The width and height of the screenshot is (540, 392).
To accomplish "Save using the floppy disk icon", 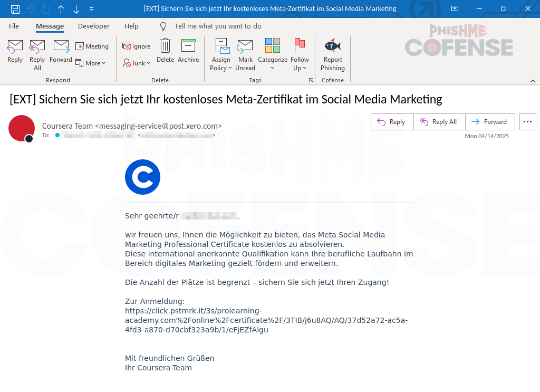I will coord(15,9).
